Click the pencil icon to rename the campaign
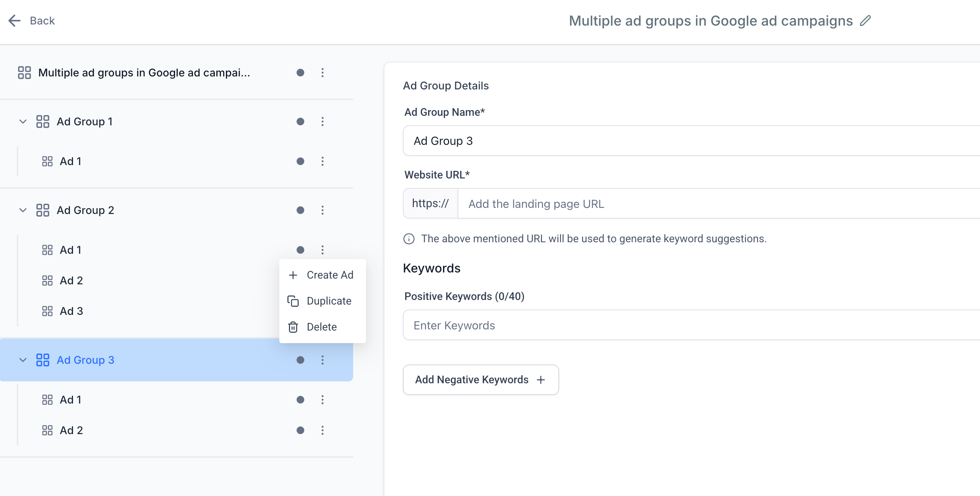 (865, 21)
